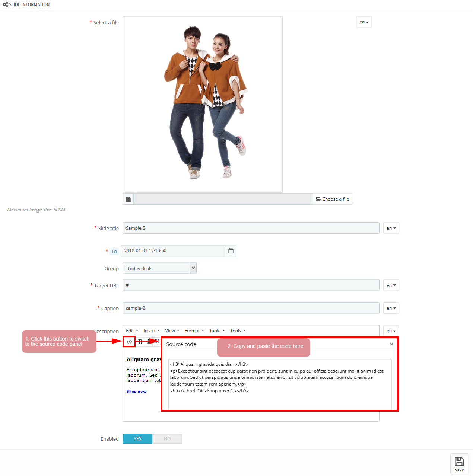Open language dropdown for Caption
The image size is (473, 476).
(x=391, y=308)
